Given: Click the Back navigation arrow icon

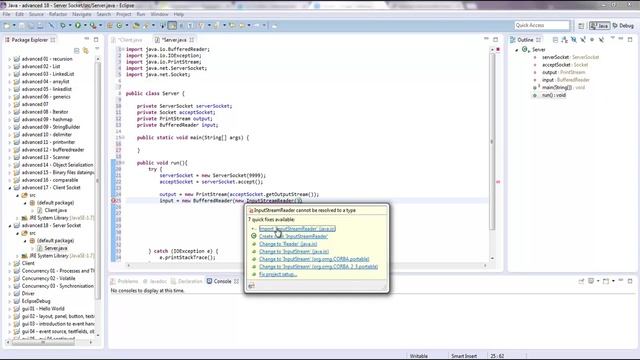Looking at the screenshot, I should (242, 26).
